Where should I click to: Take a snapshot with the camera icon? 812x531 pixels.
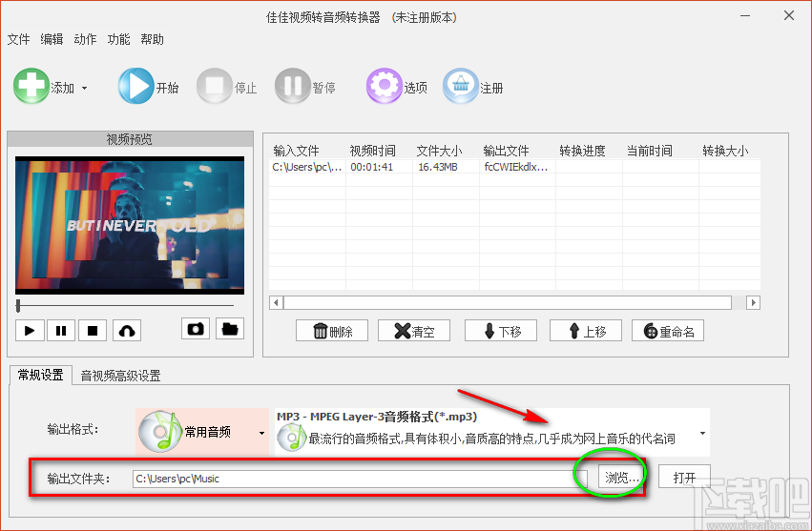click(196, 329)
